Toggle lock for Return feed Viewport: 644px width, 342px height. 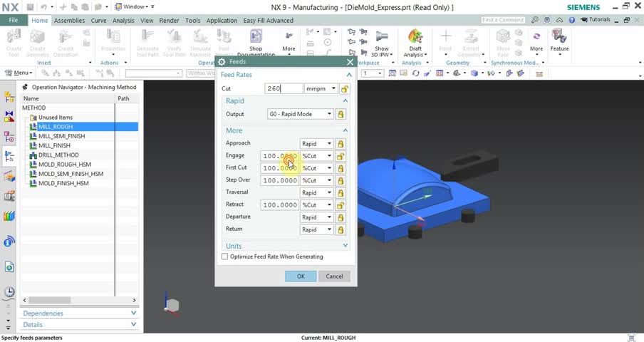click(x=341, y=230)
